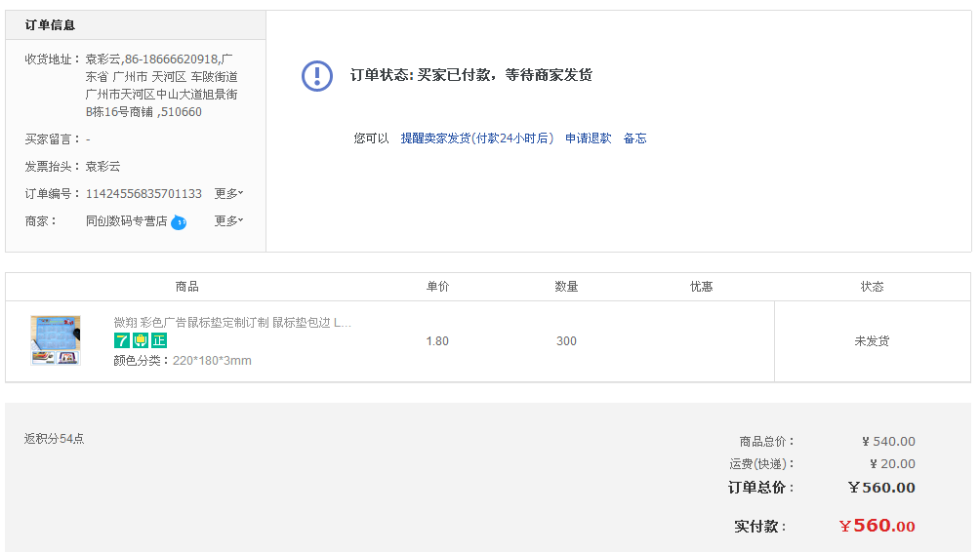
Task: Click the 商品 column header
Action: pyautogui.click(x=187, y=287)
